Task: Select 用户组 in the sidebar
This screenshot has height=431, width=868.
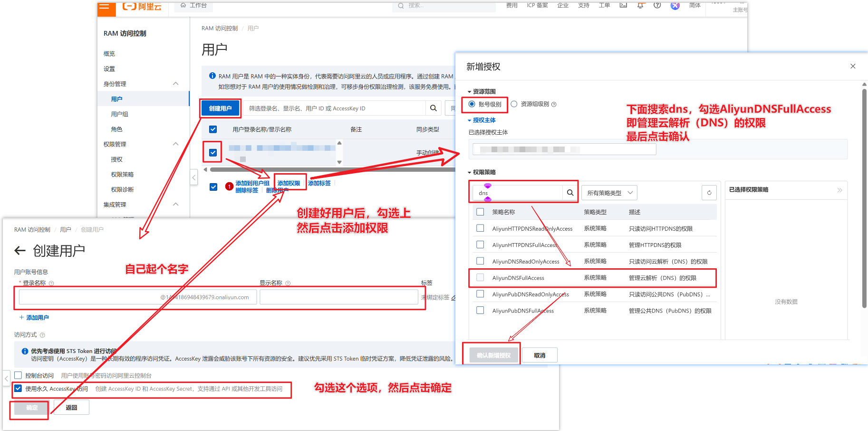Action: tap(119, 114)
